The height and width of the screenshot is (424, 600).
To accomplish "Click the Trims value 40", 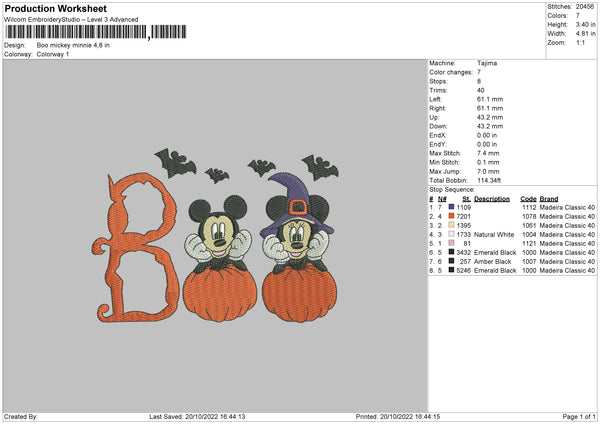I will [x=480, y=90].
